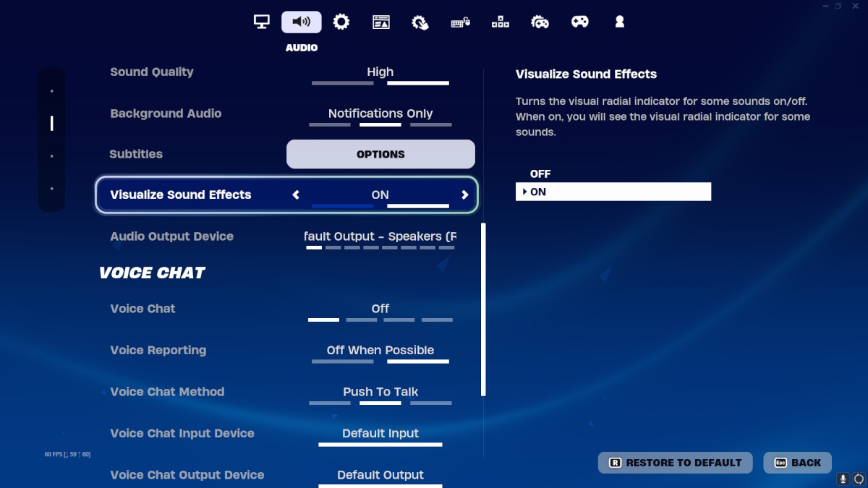Image resolution: width=868 pixels, height=488 pixels.
Task: Open the Game settings gear icon
Action: point(341,22)
